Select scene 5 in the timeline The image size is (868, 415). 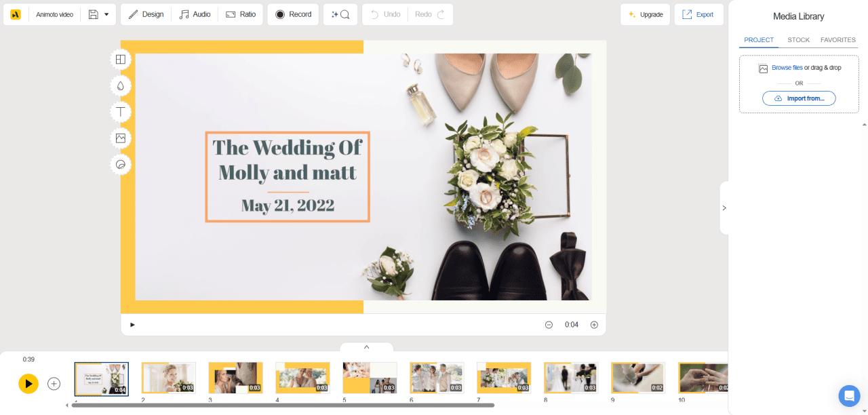370,378
